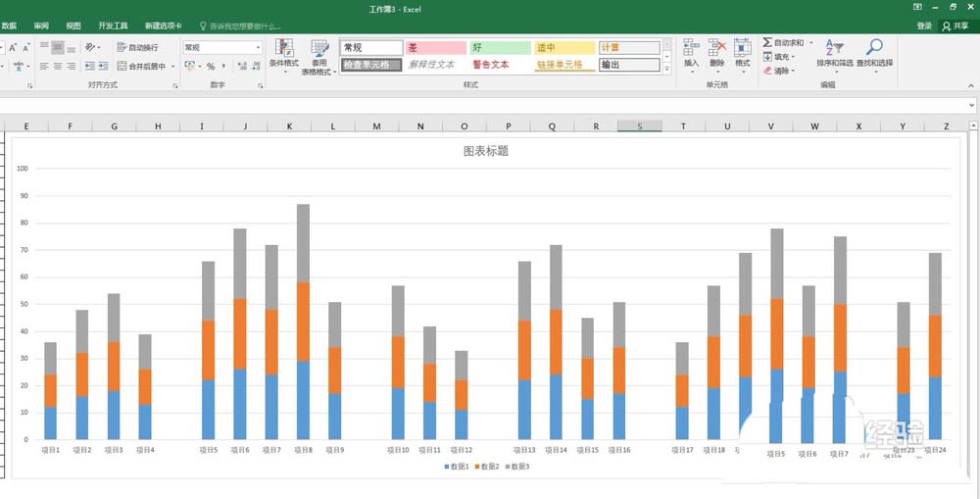Viewport: 980px width, 499px height.
Task: Open Format as Table (套用表格格式) menu
Action: [319, 57]
